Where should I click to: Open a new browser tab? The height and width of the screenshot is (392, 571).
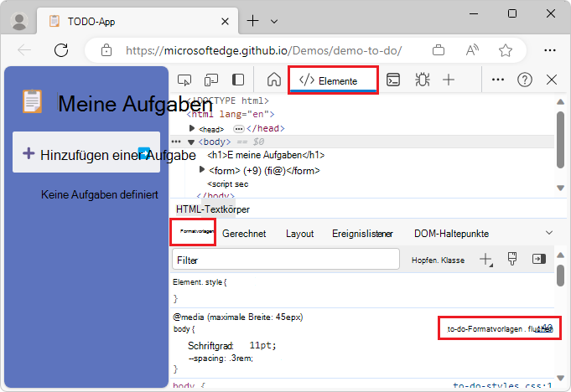[x=252, y=21]
